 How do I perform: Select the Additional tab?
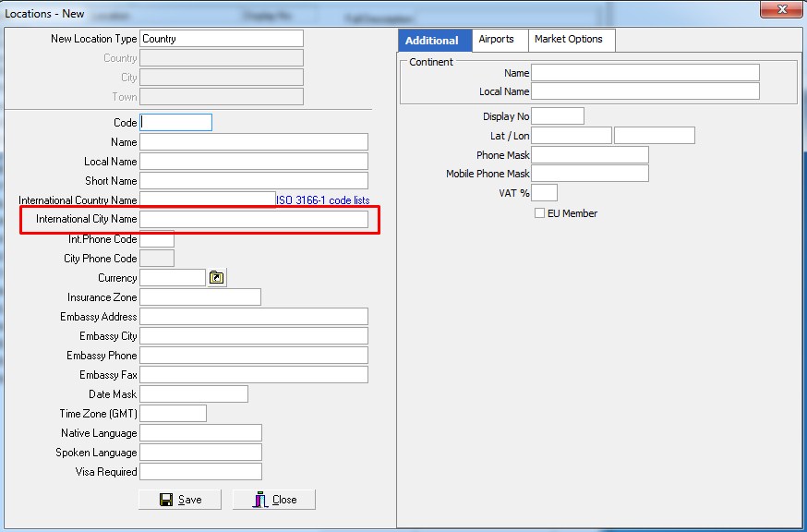click(x=431, y=41)
